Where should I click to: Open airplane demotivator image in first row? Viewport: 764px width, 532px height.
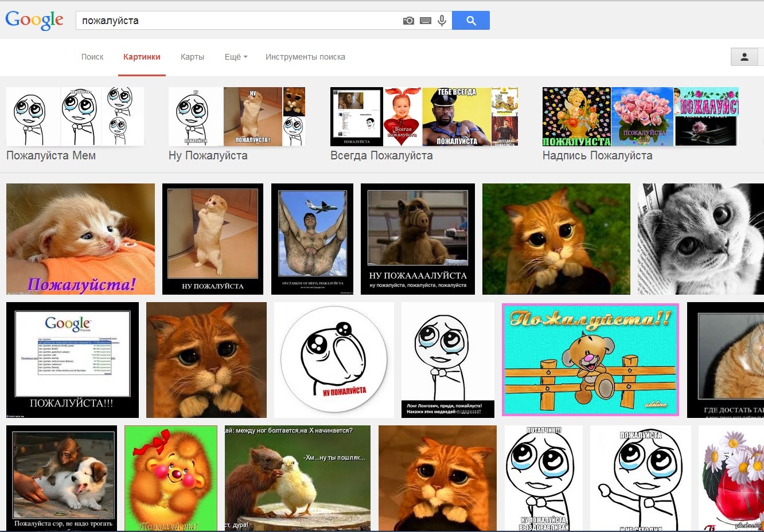tap(312, 239)
